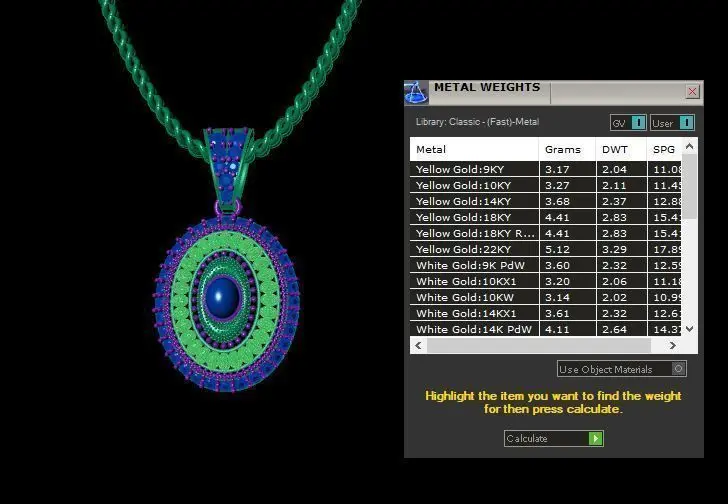This screenshot has height=504, width=728.
Task: Click scroll right arrow under table
Action: 672,345
